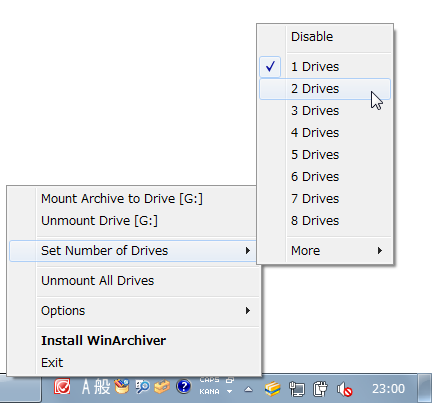Screen dimensions: 432x403
Task: Expand the More submenu arrow
Action: (x=380, y=251)
